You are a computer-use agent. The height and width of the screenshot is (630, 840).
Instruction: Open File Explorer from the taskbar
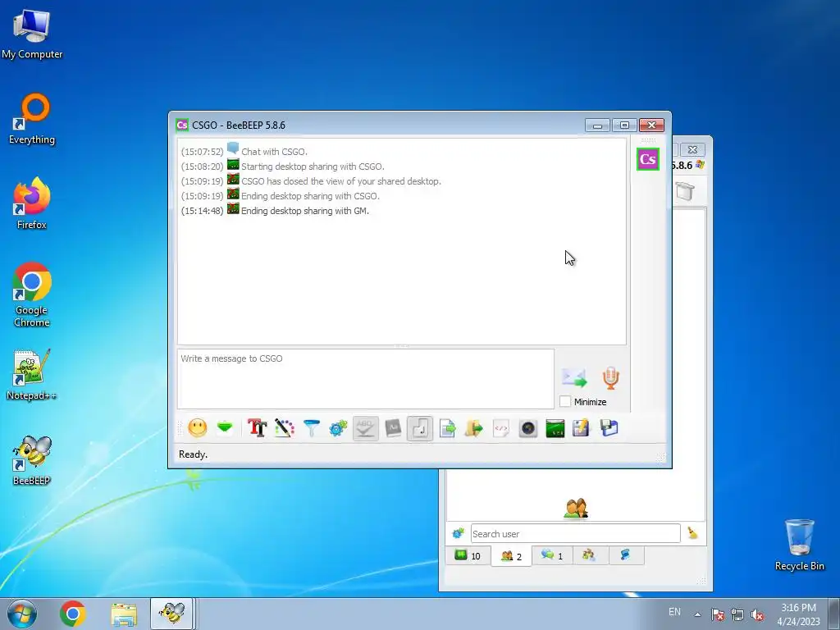pyautogui.click(x=124, y=614)
